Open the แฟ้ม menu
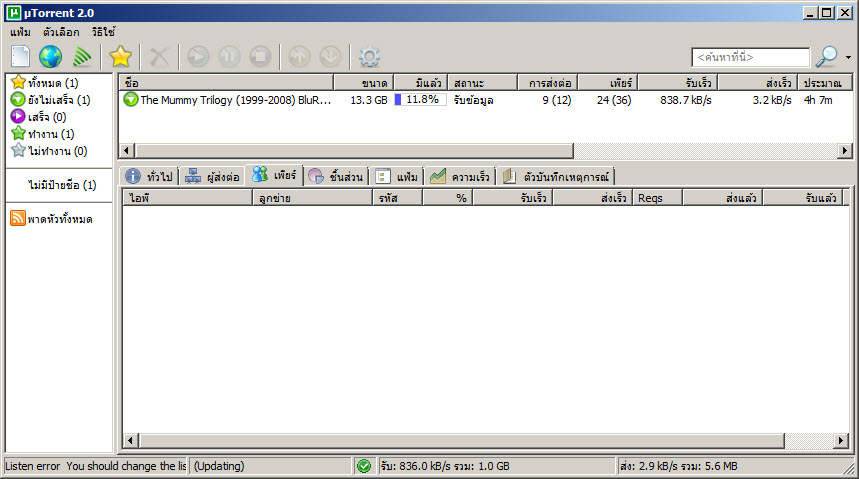 click(20, 32)
